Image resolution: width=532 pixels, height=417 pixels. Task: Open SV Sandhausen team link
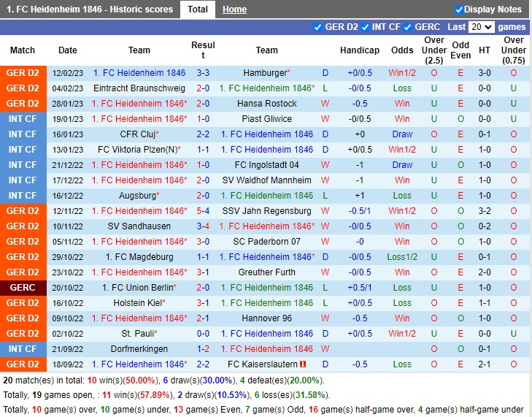pos(139,226)
